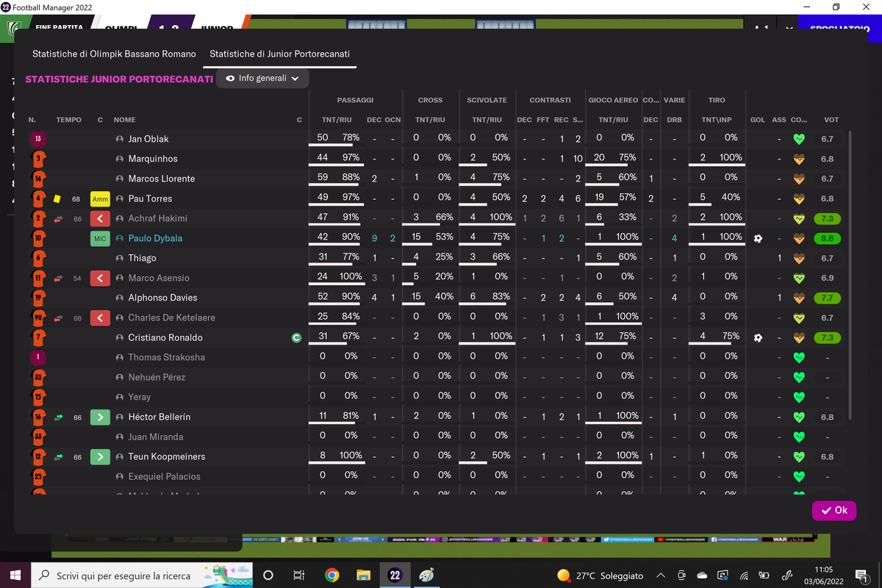The height and width of the screenshot is (588, 882).
Task: Open Thiago player name link
Action: coord(142,258)
